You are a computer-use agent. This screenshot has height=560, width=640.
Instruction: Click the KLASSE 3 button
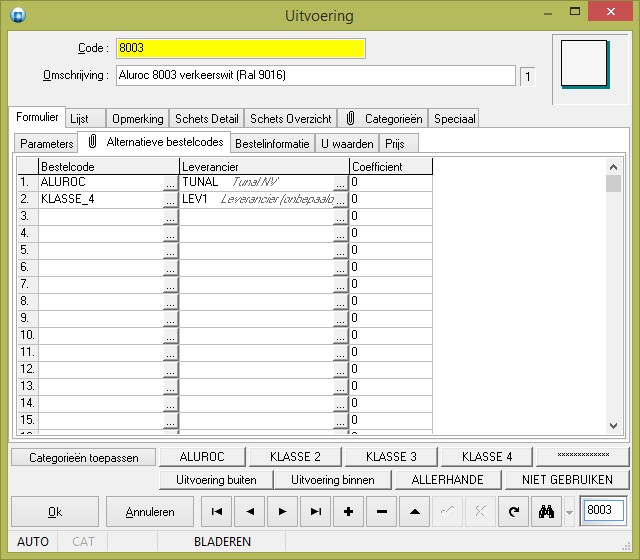391,457
